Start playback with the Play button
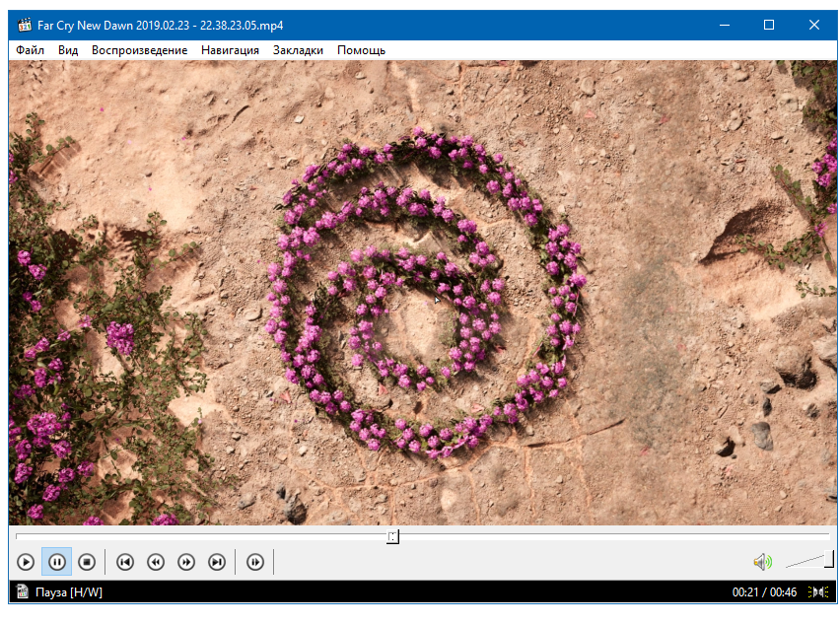The width and height of the screenshot is (840, 625). coord(26,562)
